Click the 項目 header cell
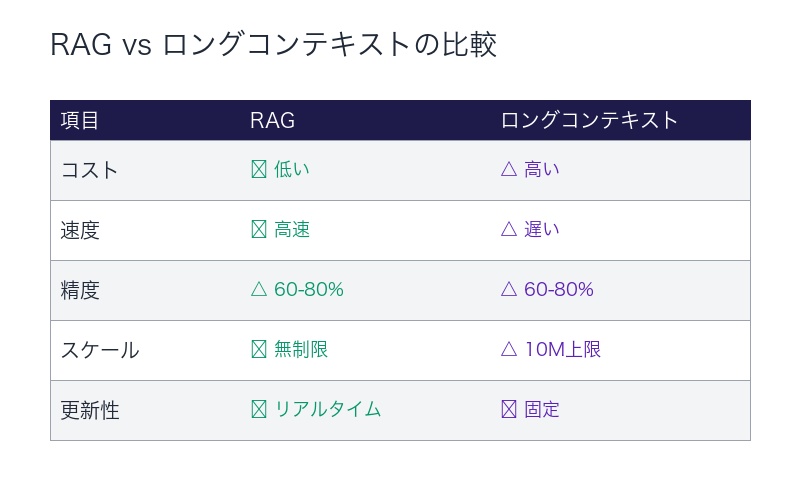800x500 pixels. click(x=80, y=121)
